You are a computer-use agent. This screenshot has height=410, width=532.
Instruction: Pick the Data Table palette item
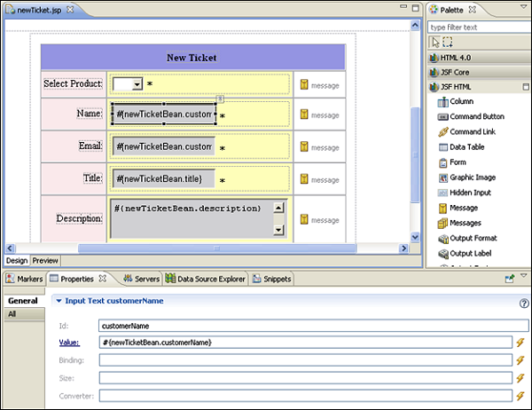pos(466,146)
